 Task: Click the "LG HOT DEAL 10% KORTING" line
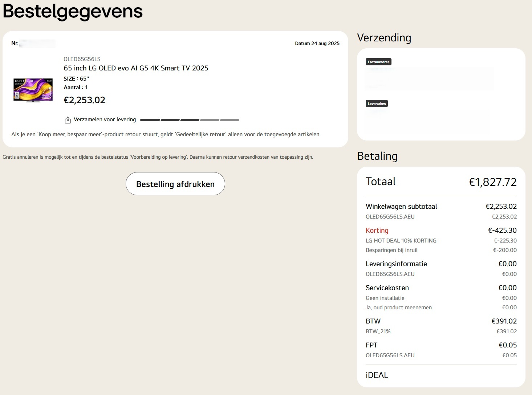[401, 240]
